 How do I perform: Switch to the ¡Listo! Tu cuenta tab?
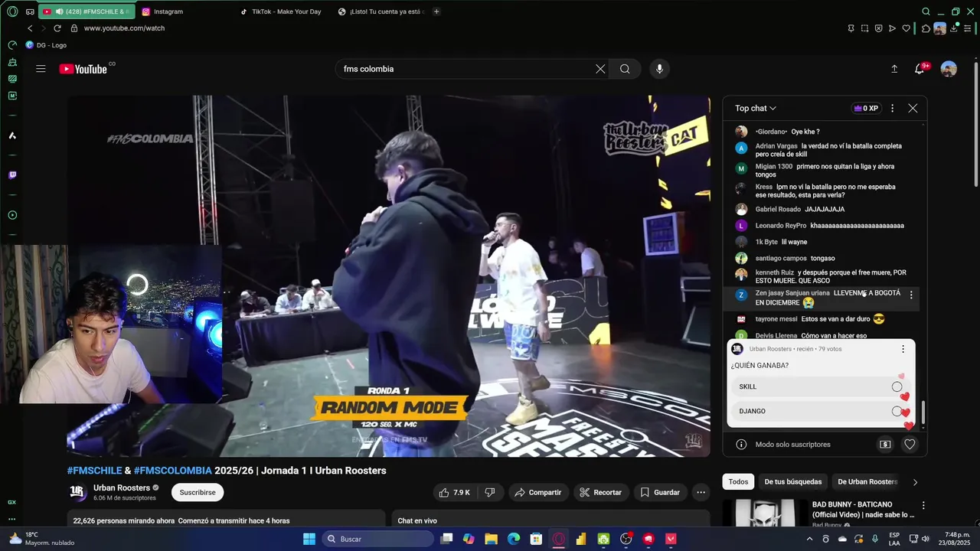[381, 11]
